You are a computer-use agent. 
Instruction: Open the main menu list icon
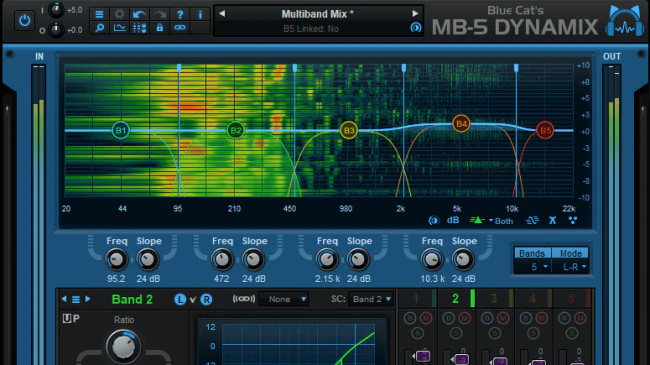pyautogui.click(x=99, y=15)
